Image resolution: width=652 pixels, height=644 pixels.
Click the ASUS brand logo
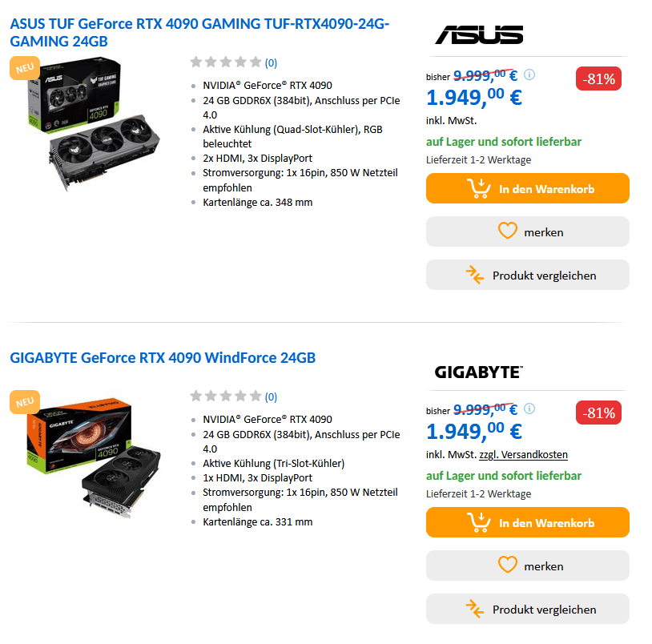pyautogui.click(x=479, y=34)
